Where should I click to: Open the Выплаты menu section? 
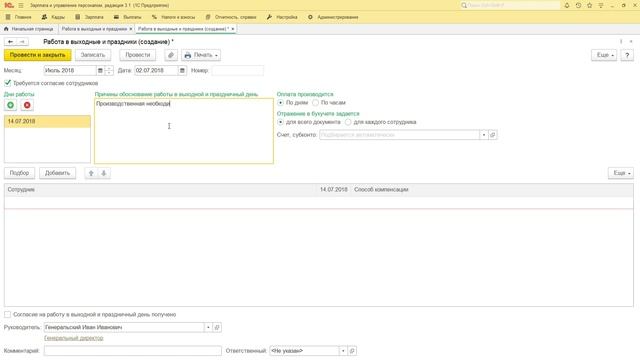click(127, 17)
